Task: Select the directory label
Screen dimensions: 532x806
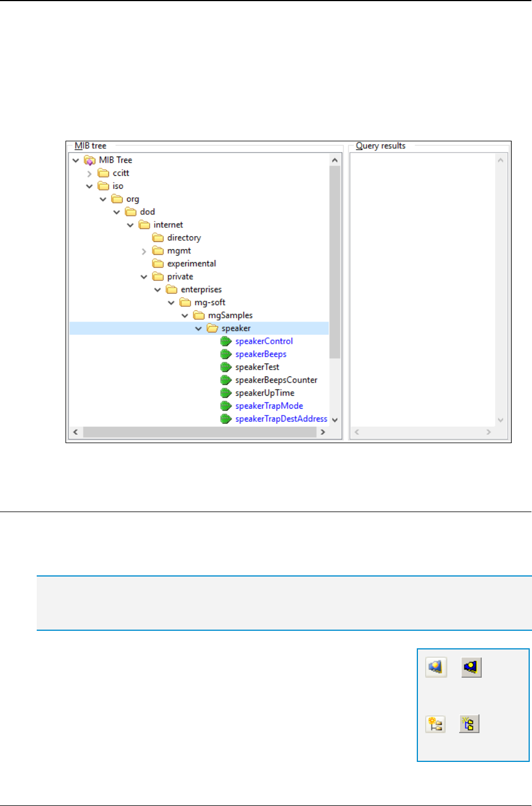Action: (x=184, y=238)
